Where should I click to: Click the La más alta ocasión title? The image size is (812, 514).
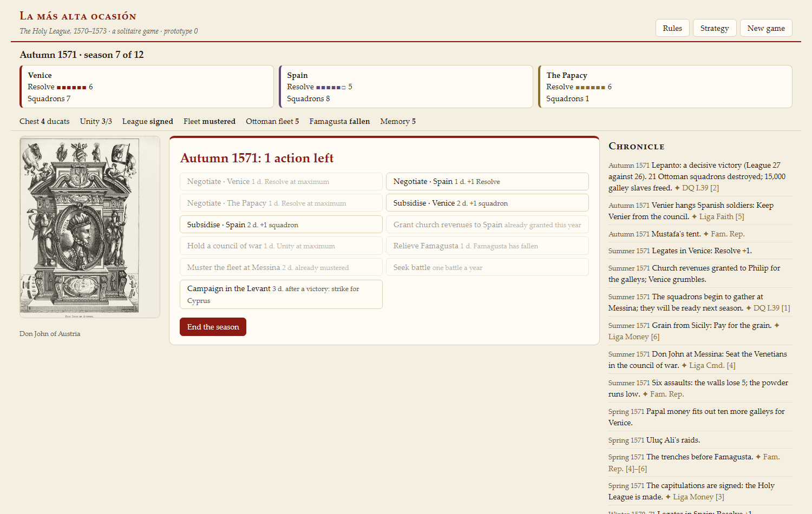click(x=78, y=16)
